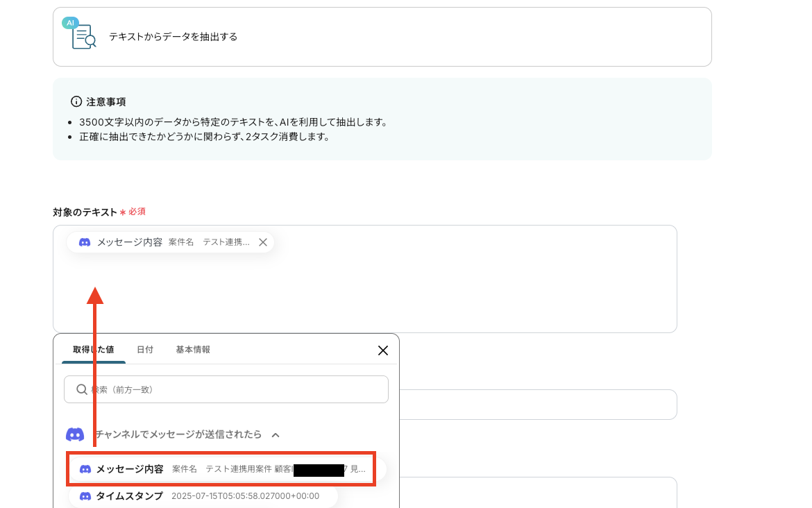Click the magnifier icon in the search box
Viewport: 812px width, 508px height.
82,389
